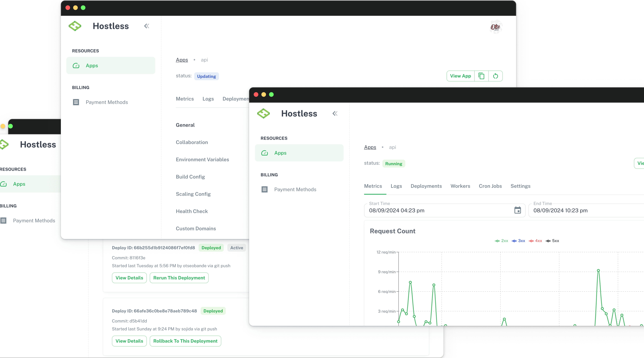
Task: Toggle the 2xx series in Request Count legend
Action: tap(501, 241)
